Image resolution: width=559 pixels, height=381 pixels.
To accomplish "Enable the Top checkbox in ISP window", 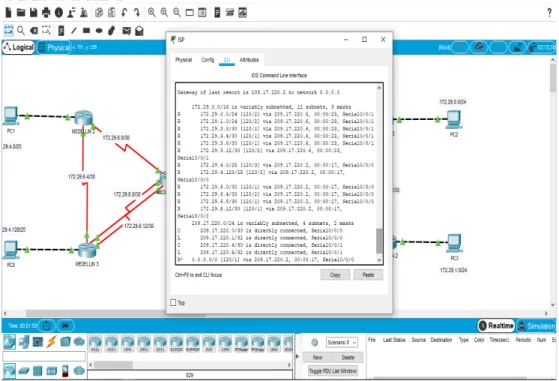I will click(173, 303).
